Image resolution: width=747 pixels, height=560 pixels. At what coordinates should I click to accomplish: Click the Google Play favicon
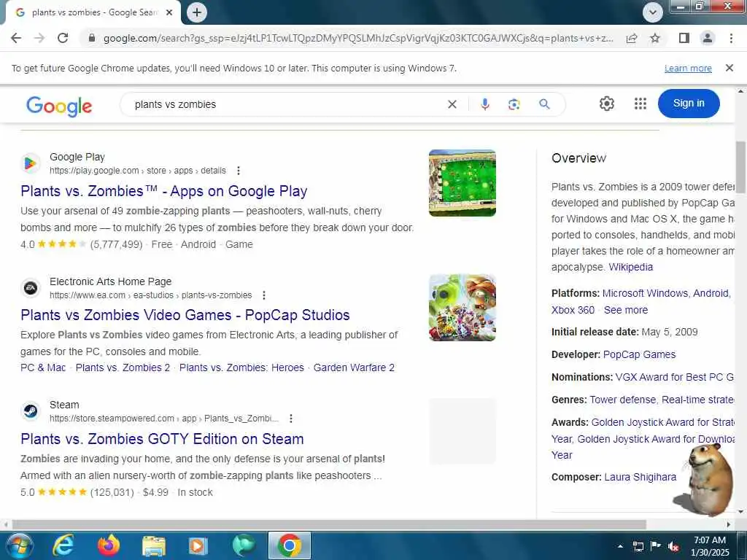tap(31, 163)
